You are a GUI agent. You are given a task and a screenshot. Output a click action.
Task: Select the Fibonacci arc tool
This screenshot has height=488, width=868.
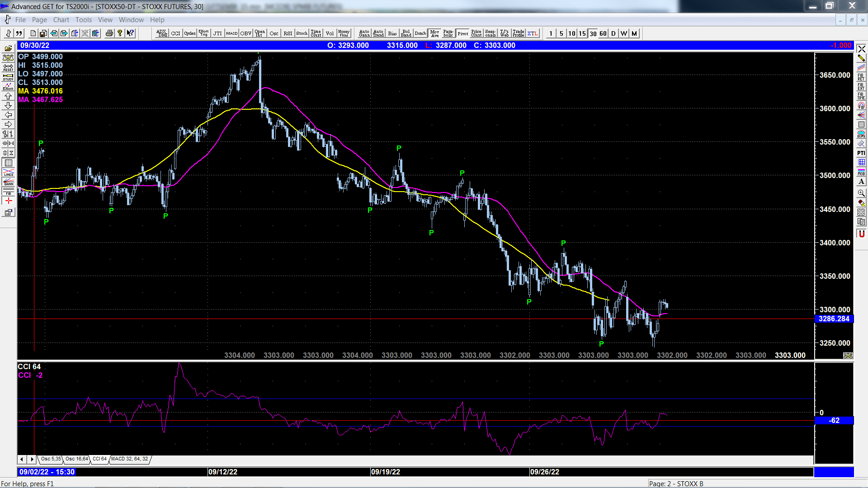[x=861, y=106]
